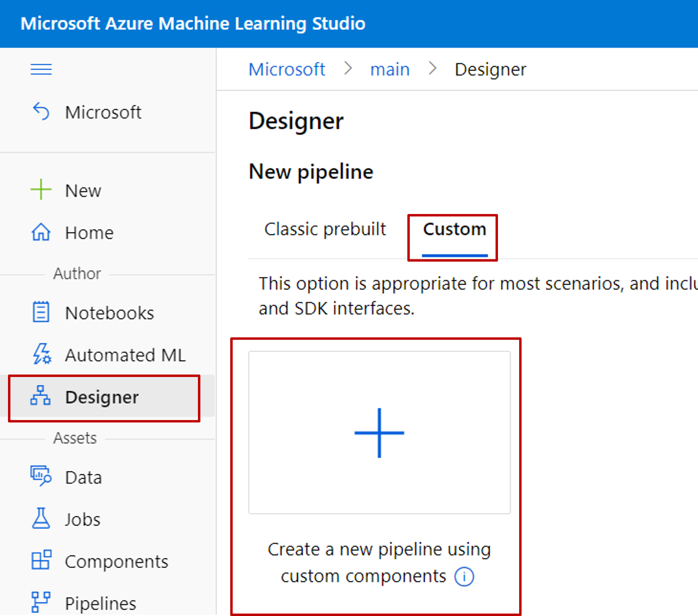Select the Custom tab
Screen dimensions: 698x616
pyautogui.click(x=454, y=229)
